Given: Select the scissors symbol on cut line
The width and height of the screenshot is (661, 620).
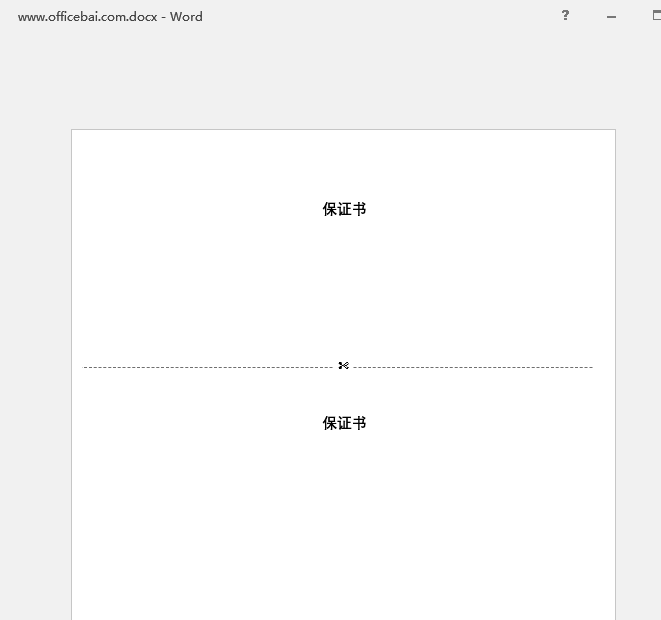Looking at the screenshot, I should point(344,365).
